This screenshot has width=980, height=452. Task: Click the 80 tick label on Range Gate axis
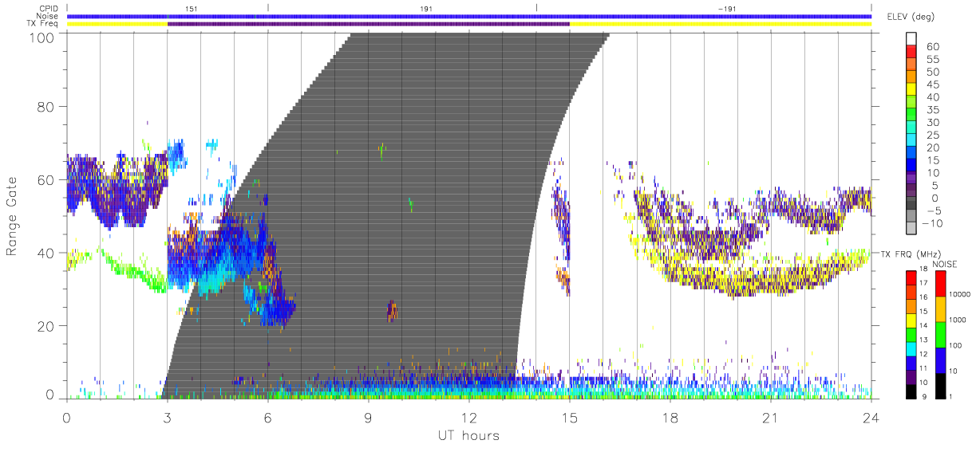(45, 106)
